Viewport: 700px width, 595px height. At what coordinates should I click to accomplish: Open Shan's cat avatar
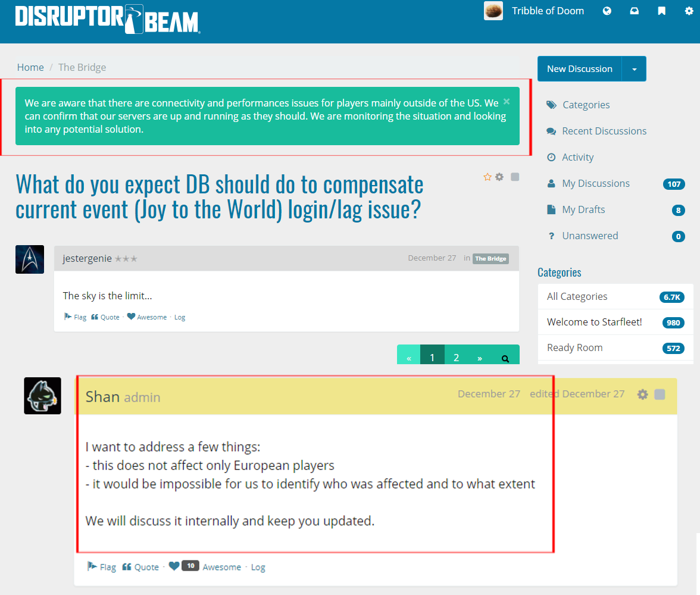coord(42,396)
